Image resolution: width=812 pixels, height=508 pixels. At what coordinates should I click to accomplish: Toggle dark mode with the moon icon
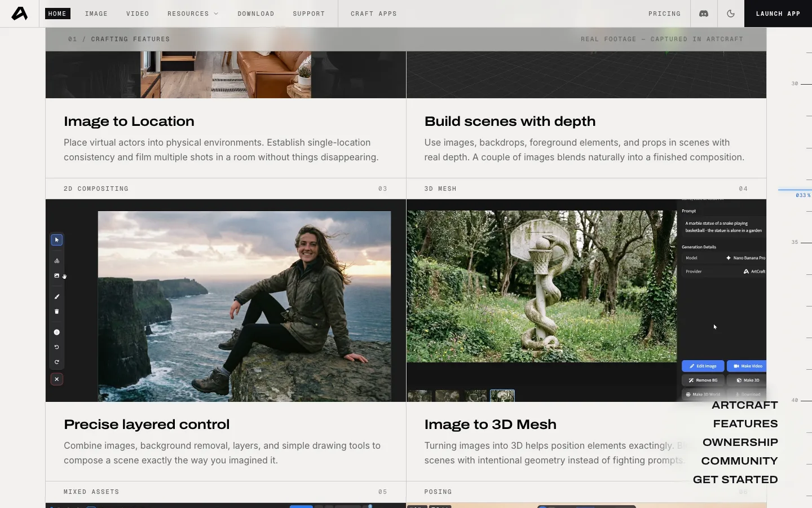pos(731,14)
